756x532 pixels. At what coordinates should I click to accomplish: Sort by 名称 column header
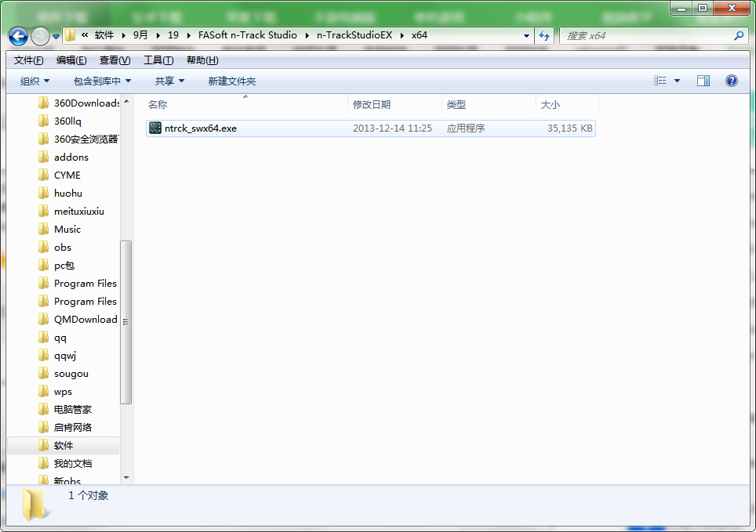245,104
